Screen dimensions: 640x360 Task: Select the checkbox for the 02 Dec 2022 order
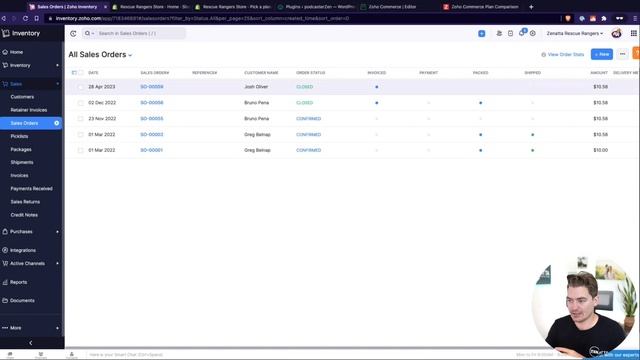[x=80, y=103]
